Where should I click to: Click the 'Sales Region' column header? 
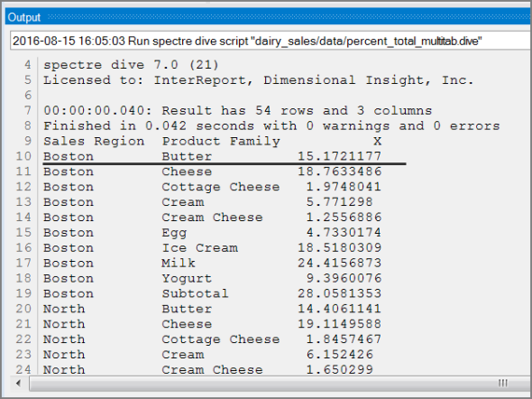click(x=94, y=141)
